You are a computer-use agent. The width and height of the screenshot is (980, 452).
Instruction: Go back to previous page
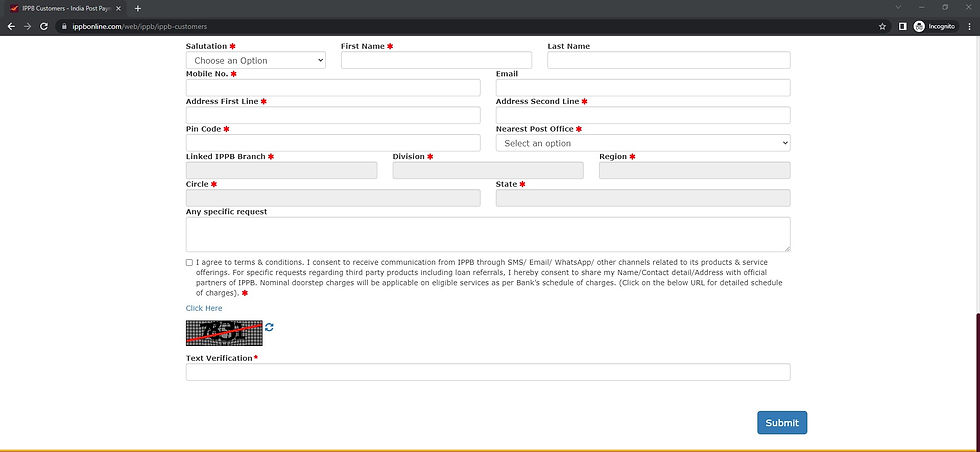(11, 26)
